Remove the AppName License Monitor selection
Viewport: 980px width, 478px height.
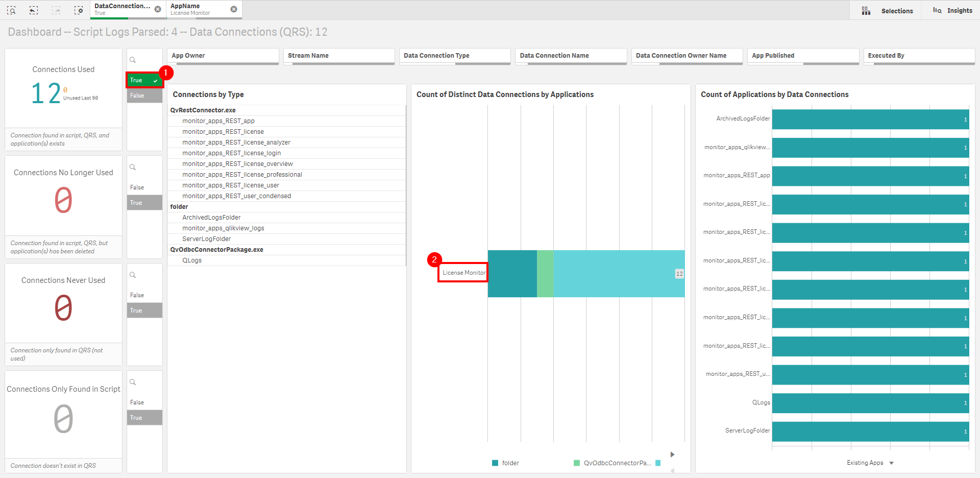(234, 9)
